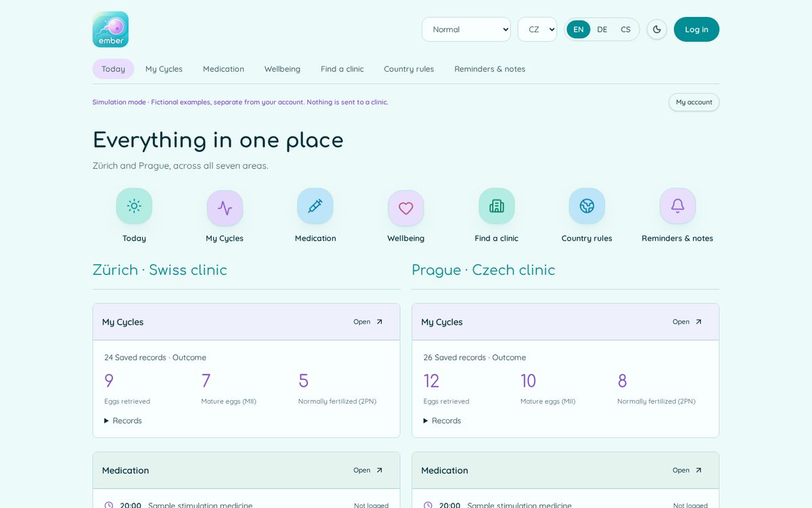Viewport: 812px width, 508px height.
Task: Open the Normal display mode dropdown
Action: pos(466,29)
